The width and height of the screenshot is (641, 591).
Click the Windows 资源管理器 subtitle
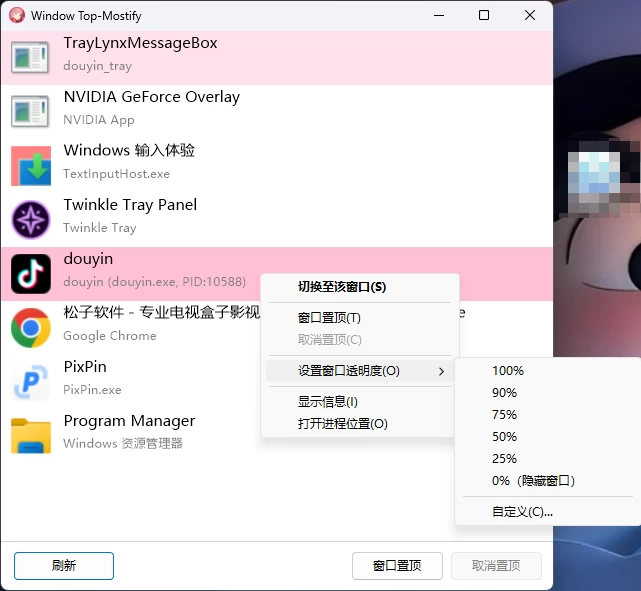123,443
